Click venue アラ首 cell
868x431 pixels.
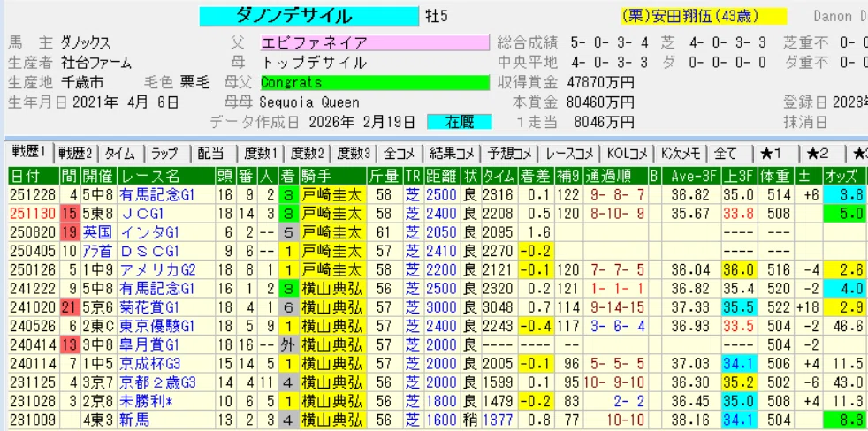coord(97,251)
